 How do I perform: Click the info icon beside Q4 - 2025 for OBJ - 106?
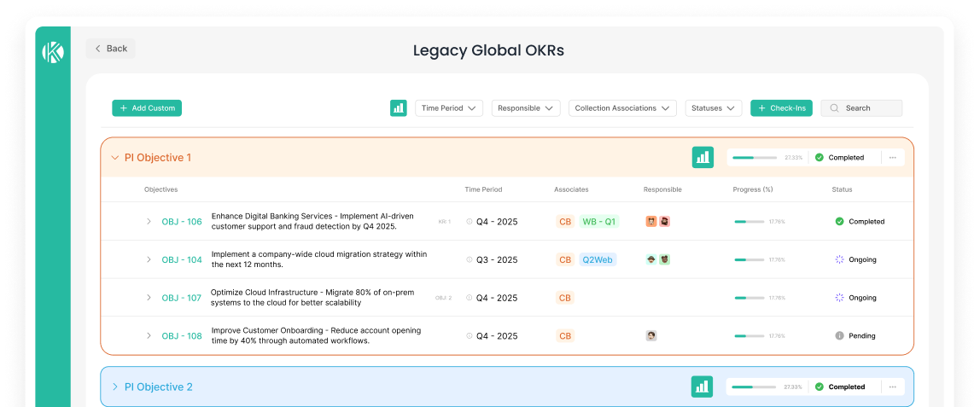click(x=470, y=222)
